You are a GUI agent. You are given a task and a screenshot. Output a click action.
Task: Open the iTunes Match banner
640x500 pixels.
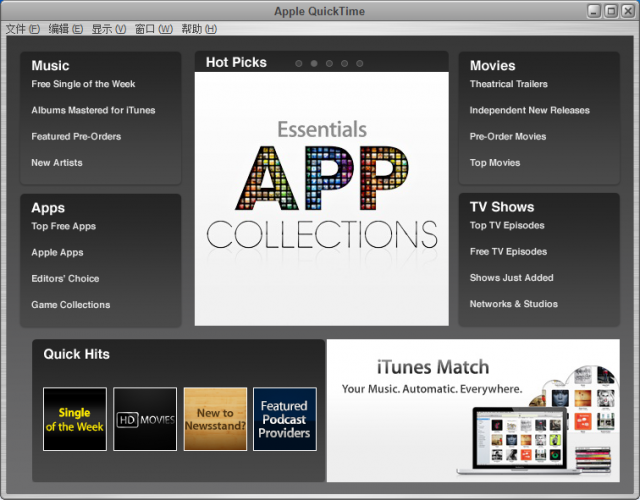tap(472, 410)
